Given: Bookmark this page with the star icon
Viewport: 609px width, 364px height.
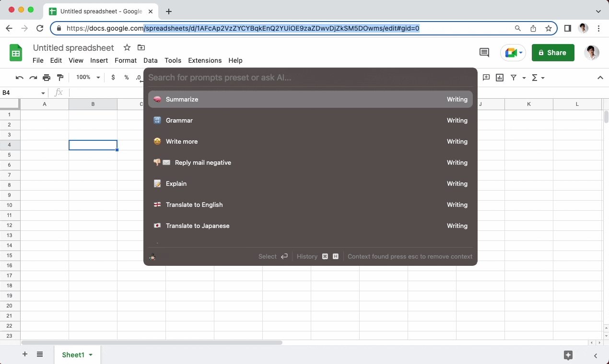Looking at the screenshot, I should 549,28.
